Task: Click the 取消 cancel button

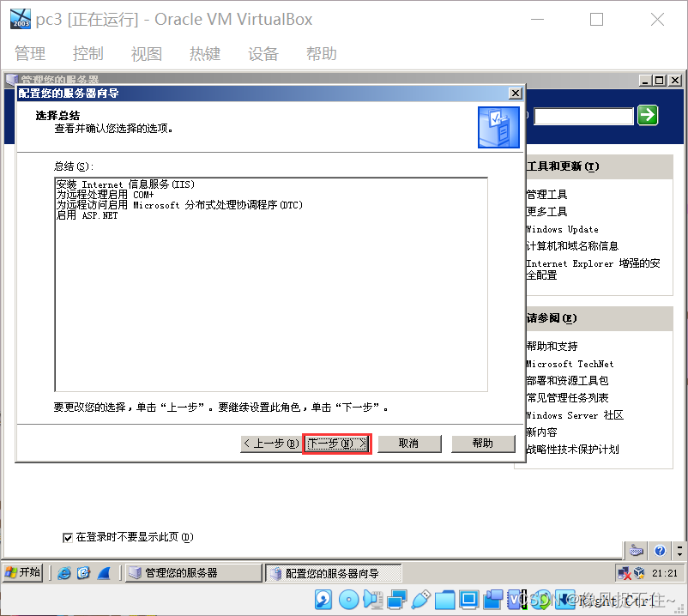Action: pyautogui.click(x=409, y=444)
